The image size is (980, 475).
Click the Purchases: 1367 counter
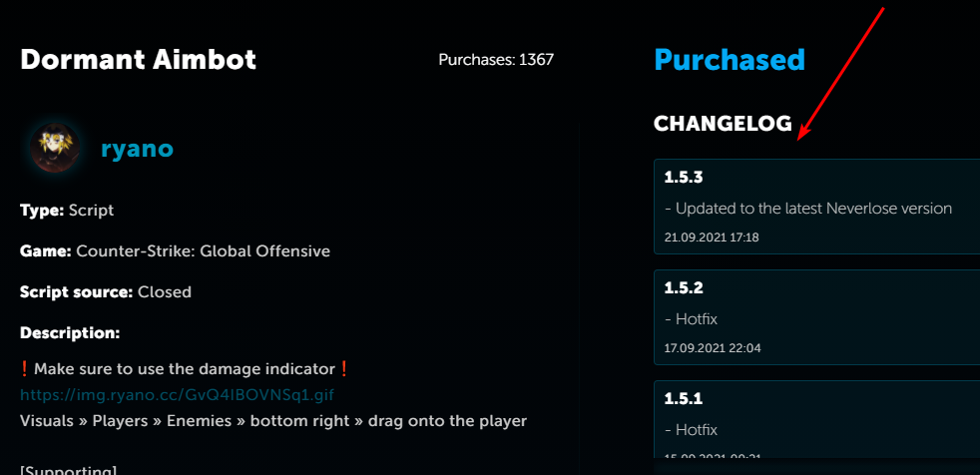point(496,60)
